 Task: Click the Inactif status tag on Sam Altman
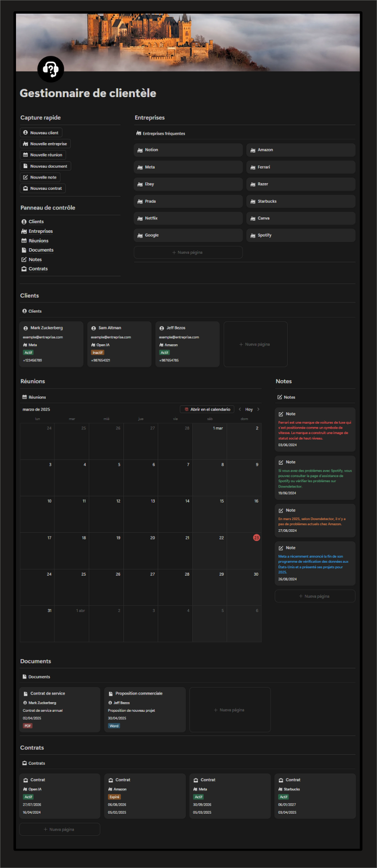coord(98,352)
